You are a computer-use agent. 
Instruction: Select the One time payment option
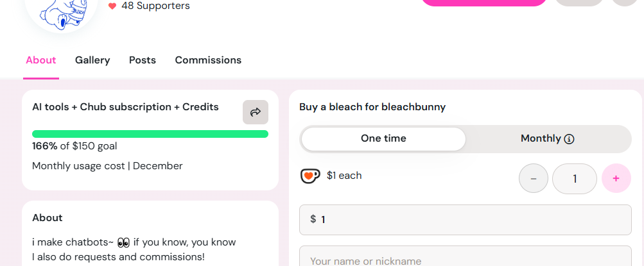[383, 138]
